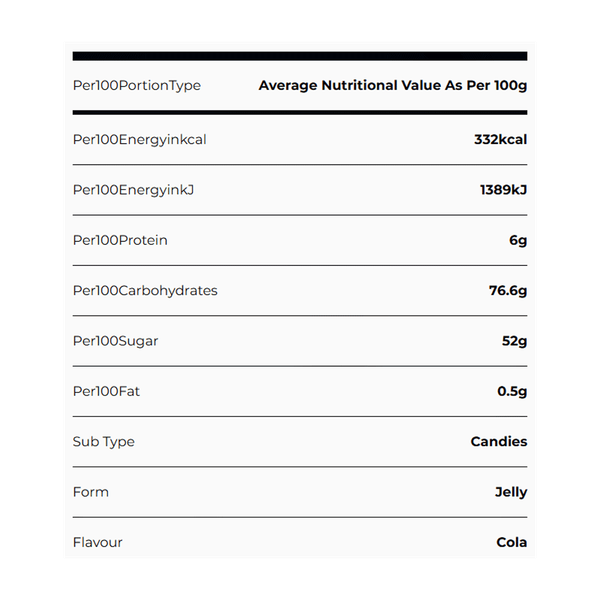600x600 pixels.
Task: Select the Jelly value
Action: coord(511,492)
